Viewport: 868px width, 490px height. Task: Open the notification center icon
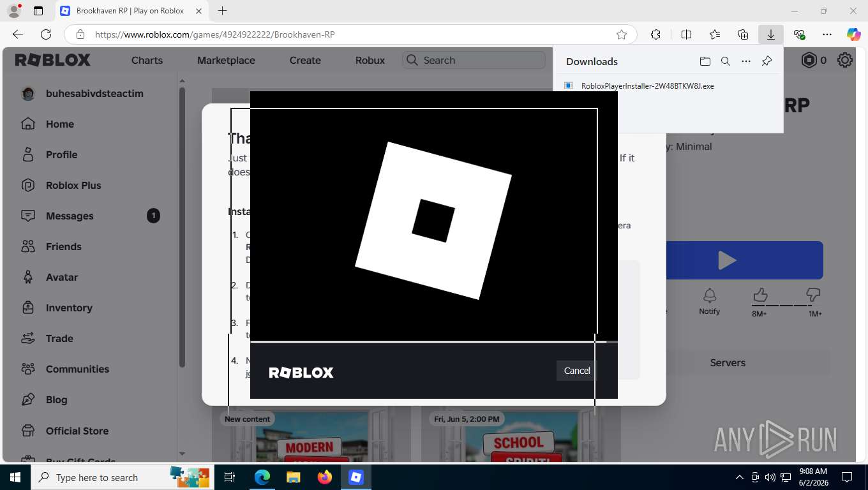(x=847, y=477)
